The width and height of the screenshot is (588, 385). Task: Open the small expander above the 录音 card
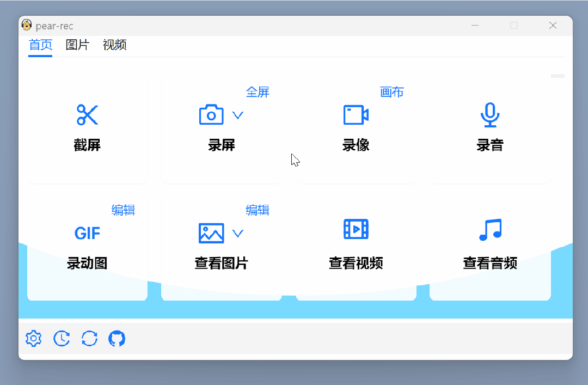click(x=558, y=76)
